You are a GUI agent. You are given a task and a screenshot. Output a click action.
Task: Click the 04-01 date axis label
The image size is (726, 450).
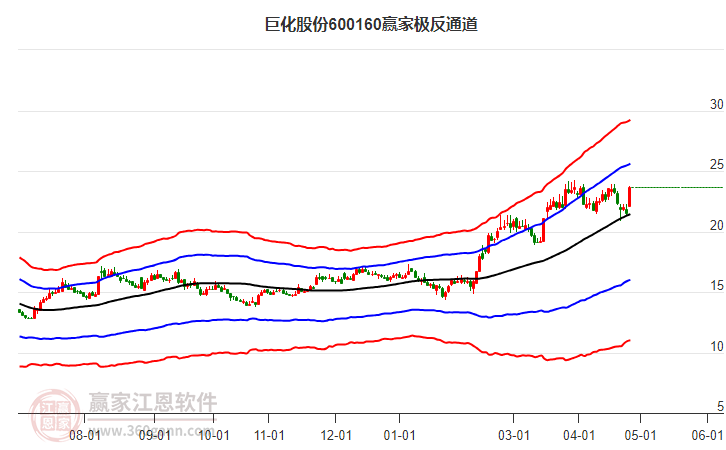[579, 436]
